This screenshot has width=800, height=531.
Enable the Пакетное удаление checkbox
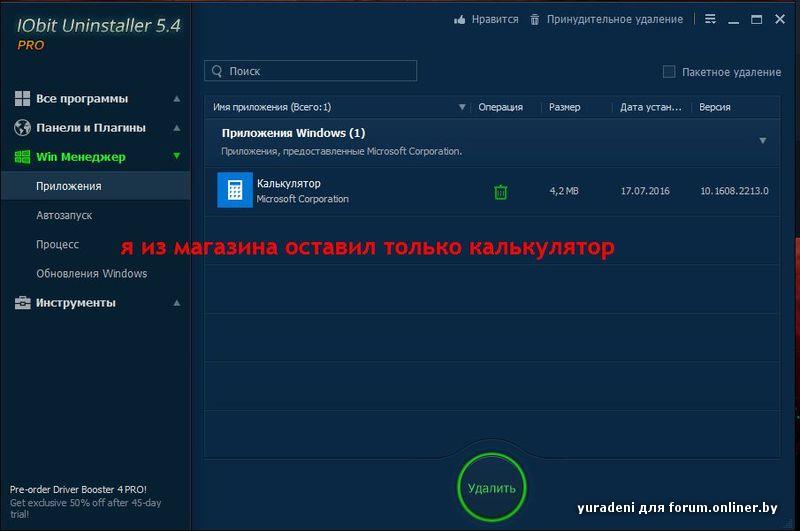click(668, 71)
